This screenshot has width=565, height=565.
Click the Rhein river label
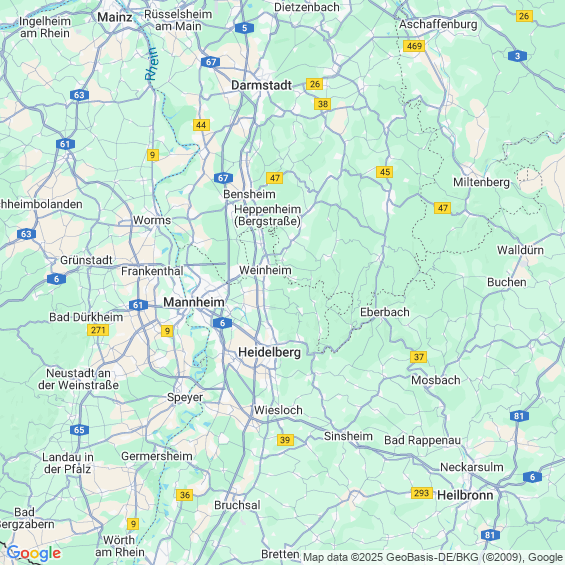point(151,64)
